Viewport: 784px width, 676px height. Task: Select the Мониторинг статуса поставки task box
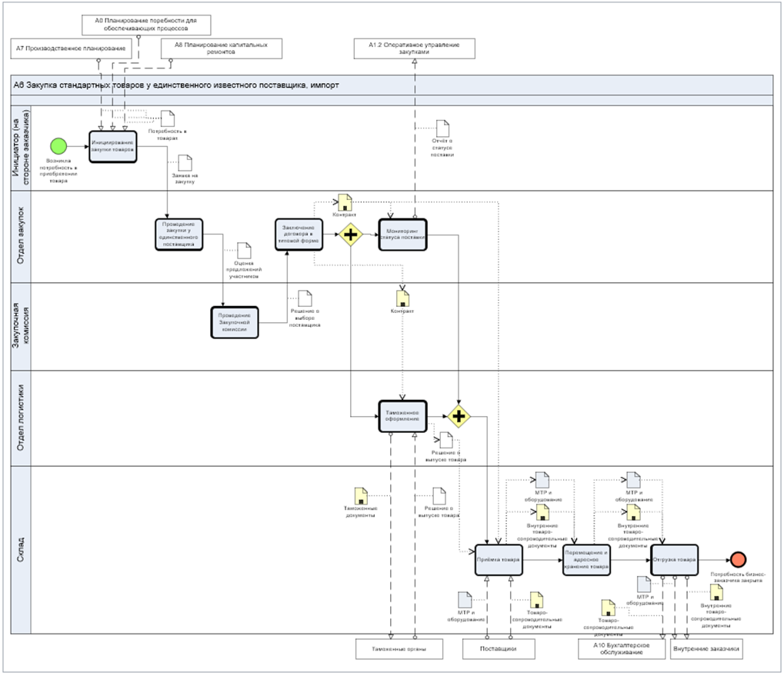403,235
